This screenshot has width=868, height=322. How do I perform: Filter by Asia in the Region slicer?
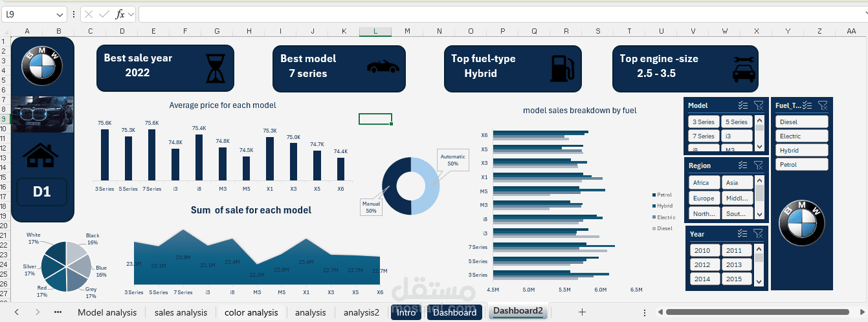click(737, 182)
